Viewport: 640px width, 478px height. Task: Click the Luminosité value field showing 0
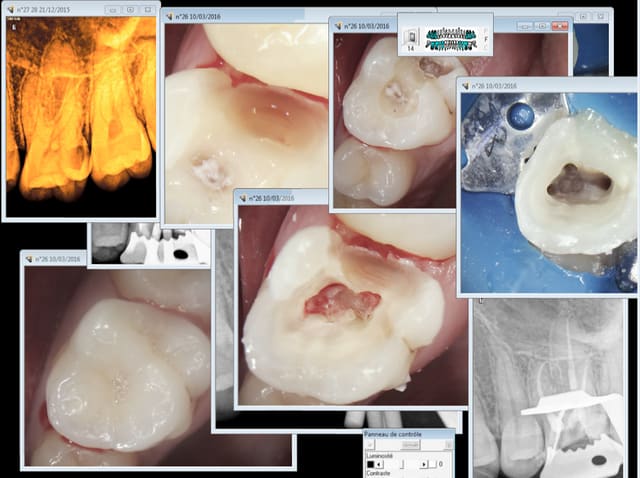pos(440,465)
